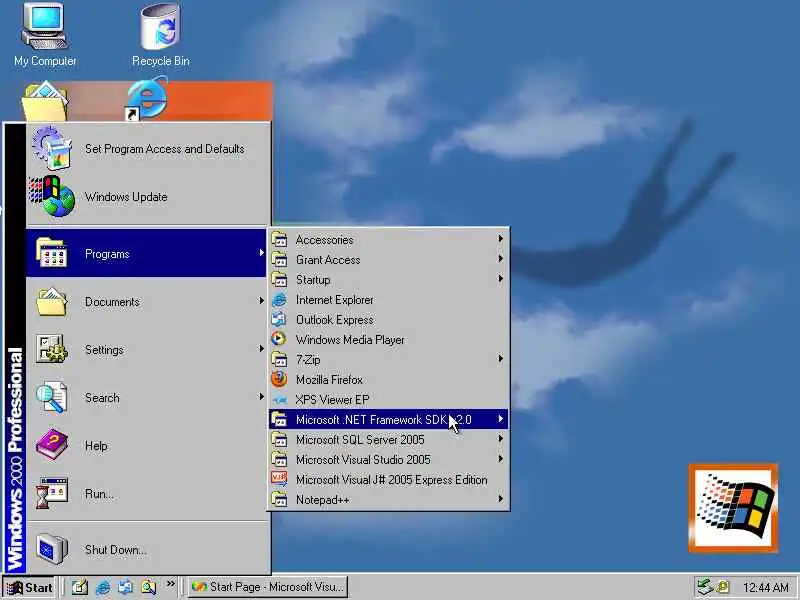Click the yellow system tray icon
Screen dimensions: 800x600
click(x=723, y=587)
